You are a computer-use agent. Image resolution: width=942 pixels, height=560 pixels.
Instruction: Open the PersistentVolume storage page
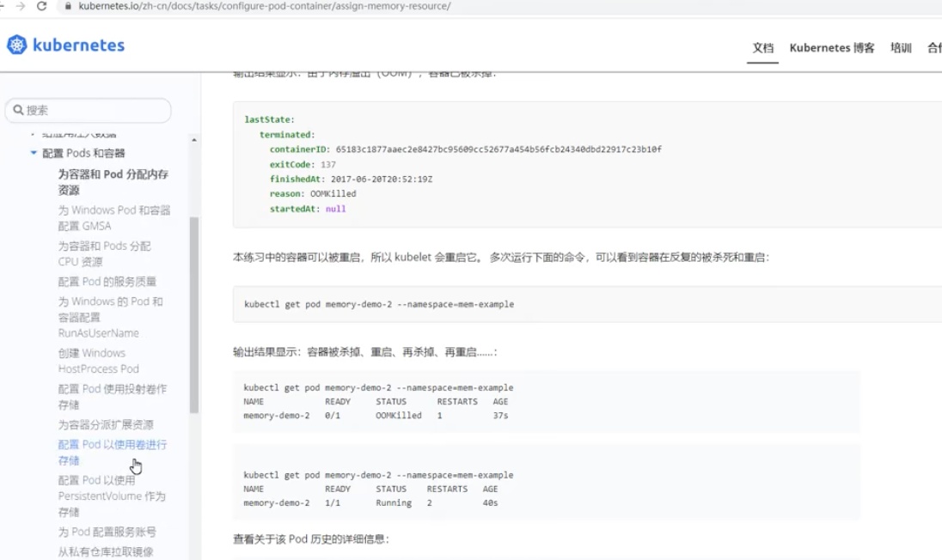(112, 496)
